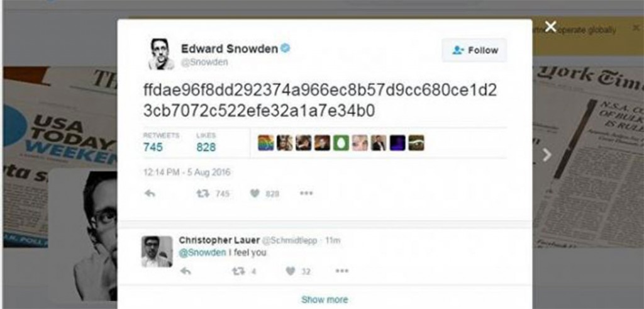Retweet the tweet with 745 retweets

coord(202,193)
